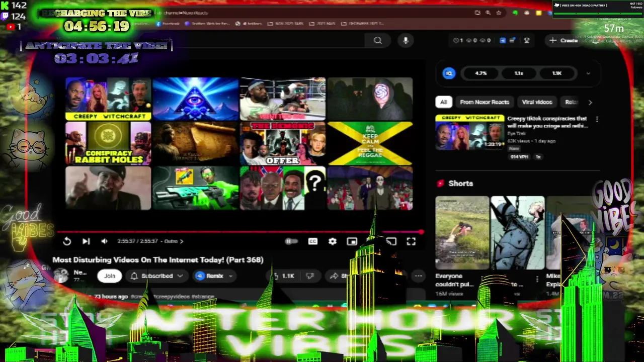
Task: Click the question mark faces end-screen video
Action: tap(283, 188)
